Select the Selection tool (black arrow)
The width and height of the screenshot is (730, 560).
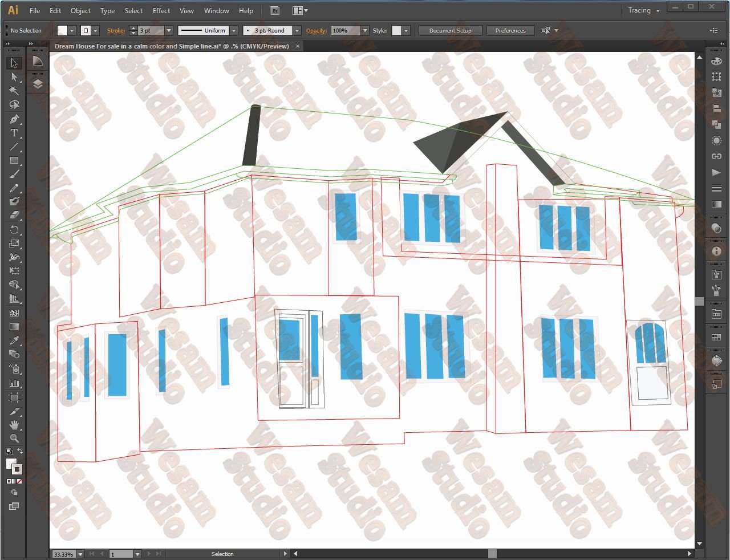pos(14,63)
